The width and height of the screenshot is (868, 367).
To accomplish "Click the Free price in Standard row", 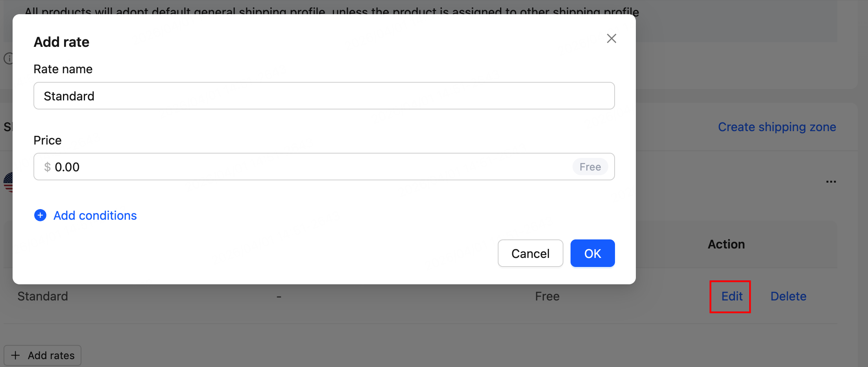I will click(547, 296).
